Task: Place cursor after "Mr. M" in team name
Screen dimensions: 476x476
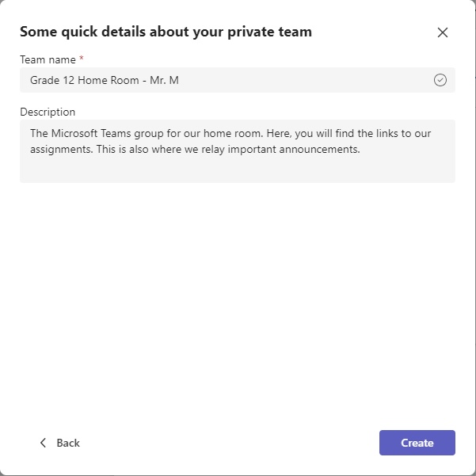Action: tap(180, 80)
